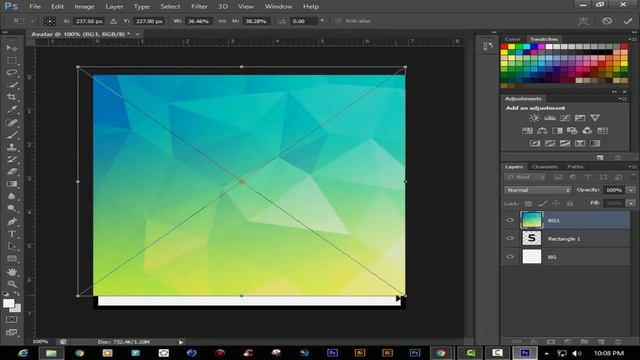Select the Crop tool
The image size is (640, 360).
point(12,97)
